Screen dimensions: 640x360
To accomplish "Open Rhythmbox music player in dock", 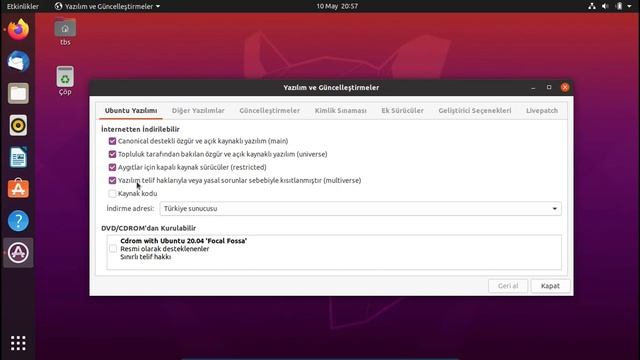I will click(x=18, y=125).
